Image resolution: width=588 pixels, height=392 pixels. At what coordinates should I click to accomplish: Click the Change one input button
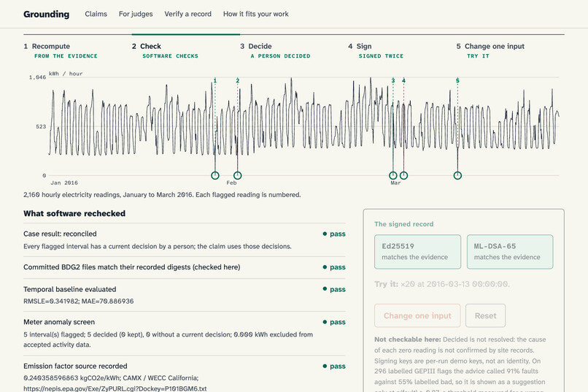(417, 315)
